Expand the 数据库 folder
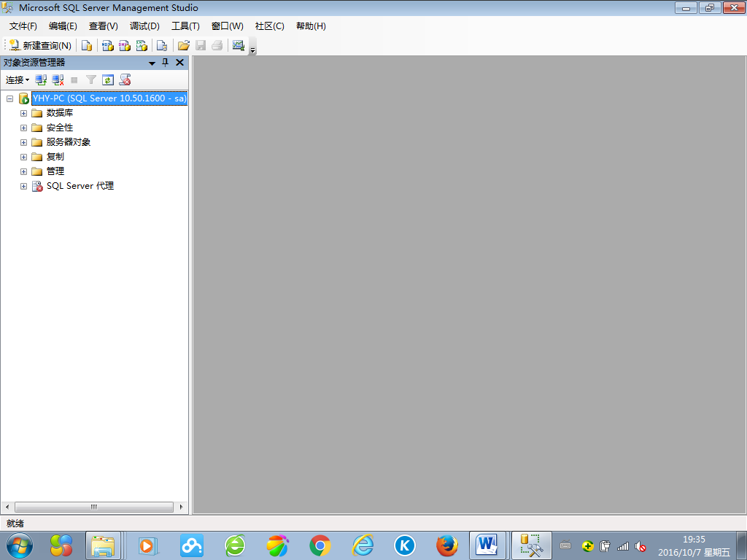747x560 pixels. click(x=23, y=113)
